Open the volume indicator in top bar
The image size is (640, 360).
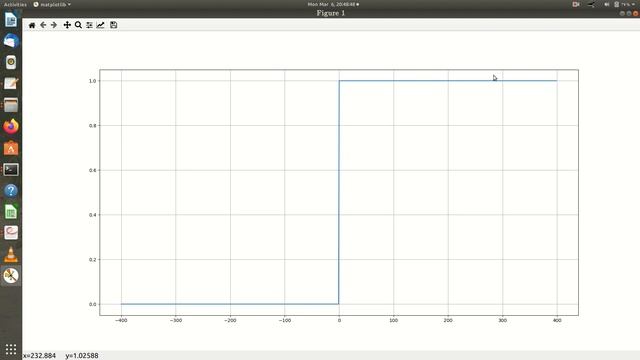[607, 4]
